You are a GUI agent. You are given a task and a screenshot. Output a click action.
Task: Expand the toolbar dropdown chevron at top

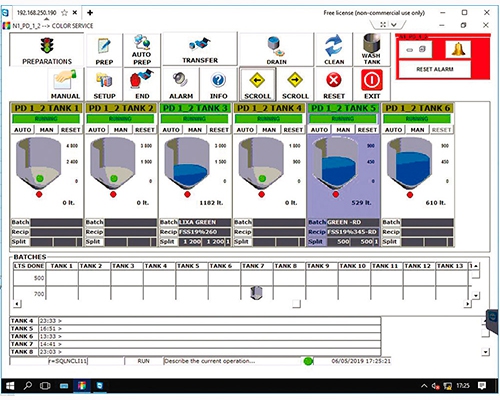pos(394,25)
